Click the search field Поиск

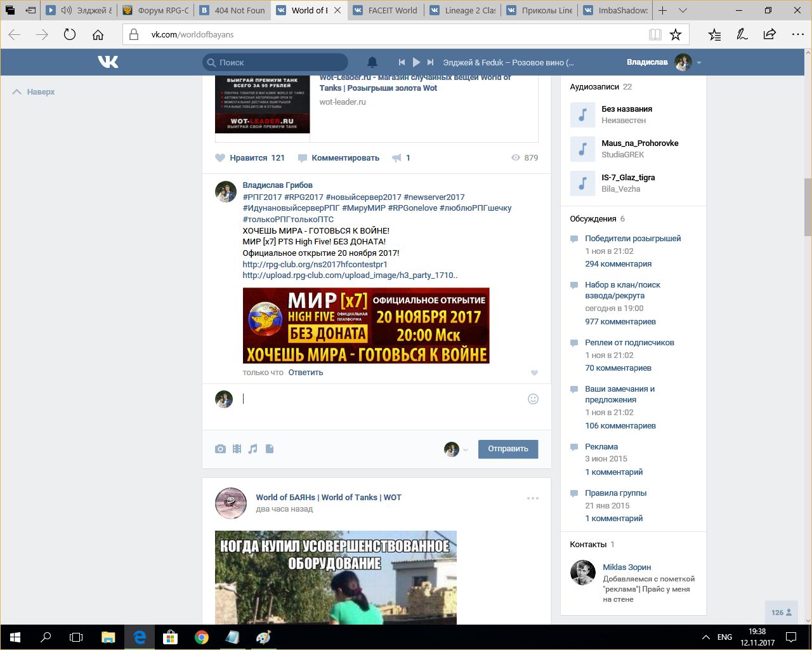tap(275, 62)
